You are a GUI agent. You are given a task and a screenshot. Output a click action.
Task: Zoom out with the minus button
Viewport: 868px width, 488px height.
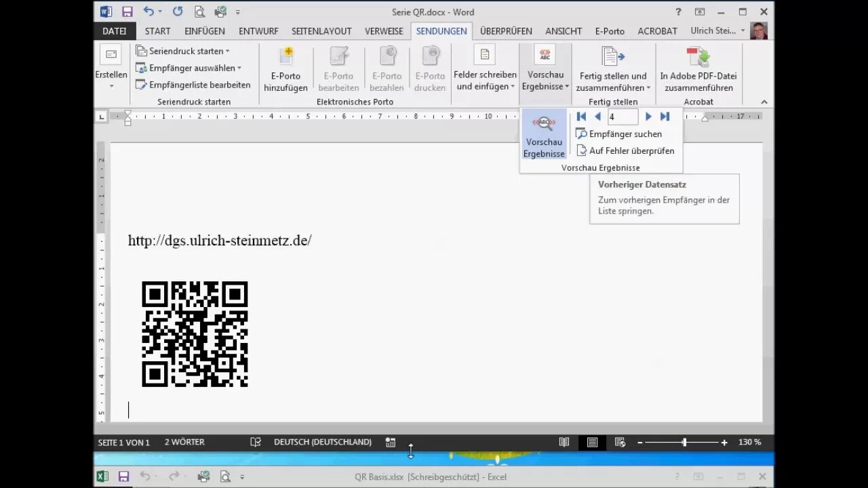point(640,443)
